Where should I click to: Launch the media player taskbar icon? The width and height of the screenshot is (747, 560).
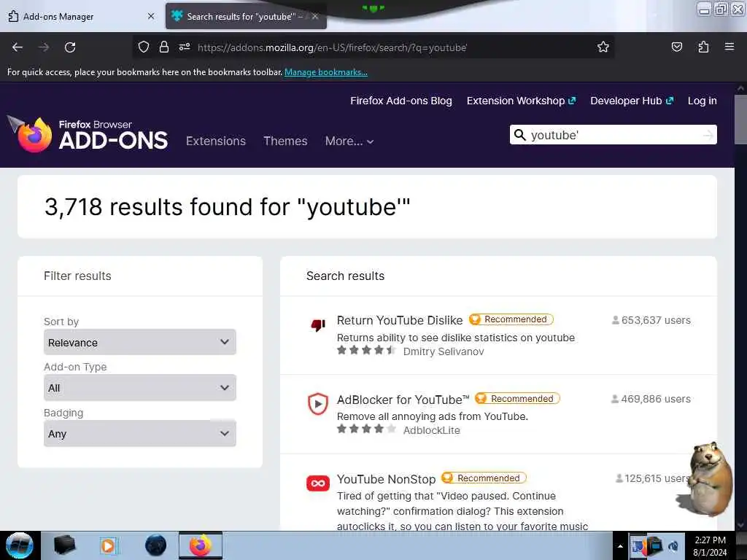108,545
